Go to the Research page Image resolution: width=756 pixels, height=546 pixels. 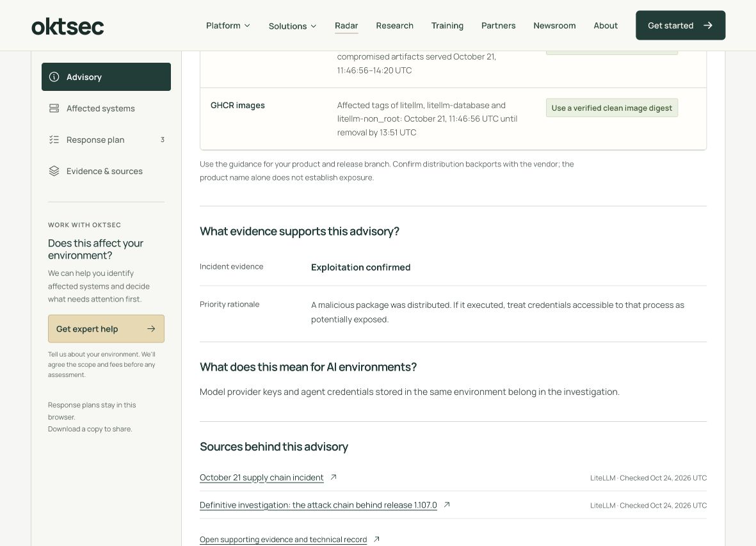pyautogui.click(x=395, y=26)
